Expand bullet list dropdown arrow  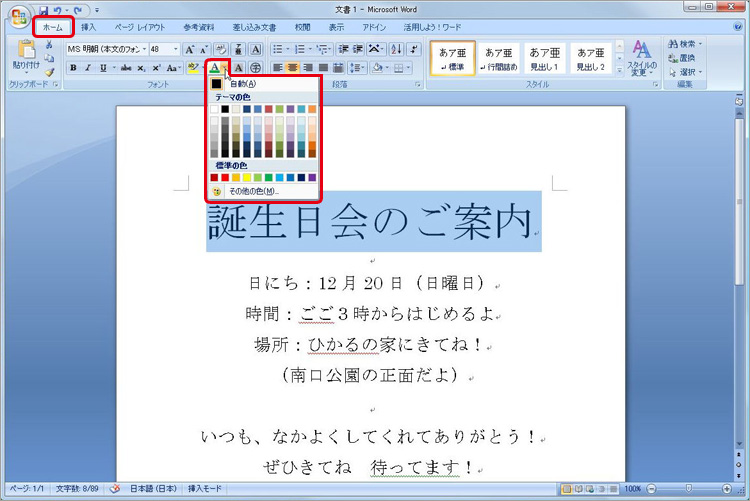click(x=288, y=49)
